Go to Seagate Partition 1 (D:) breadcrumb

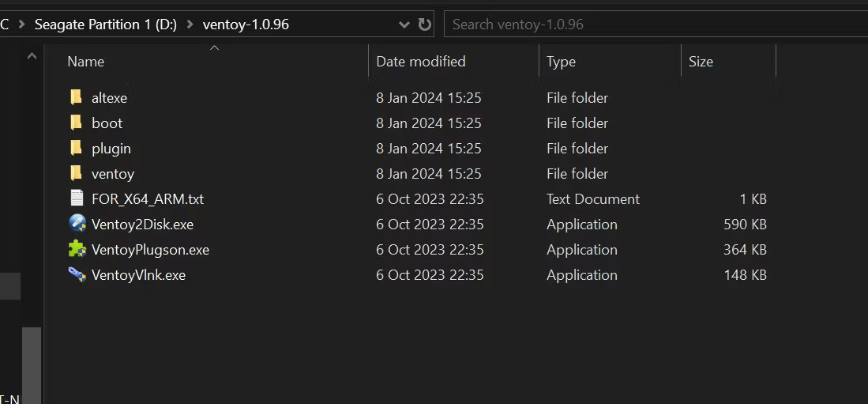click(x=105, y=25)
